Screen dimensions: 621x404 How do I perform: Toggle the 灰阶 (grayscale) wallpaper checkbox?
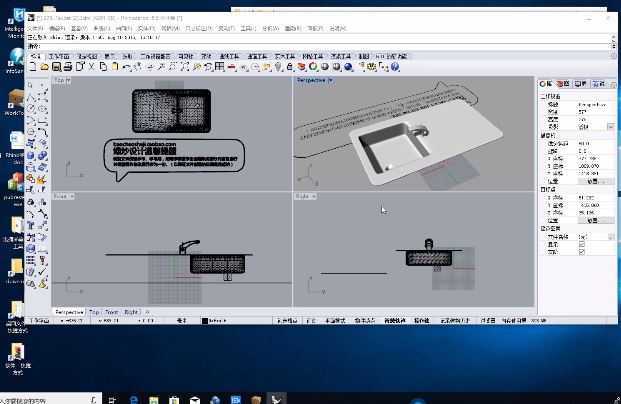581,252
